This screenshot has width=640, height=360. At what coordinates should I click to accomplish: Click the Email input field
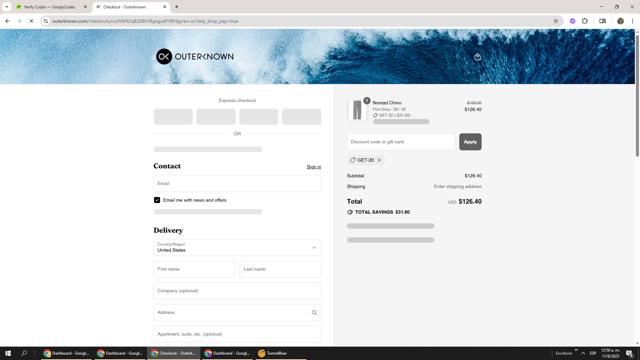coord(237,183)
